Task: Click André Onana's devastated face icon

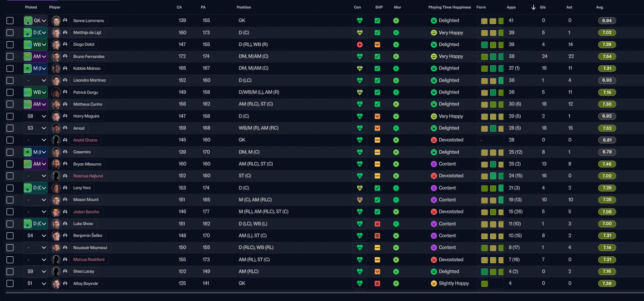Action: coord(434,140)
